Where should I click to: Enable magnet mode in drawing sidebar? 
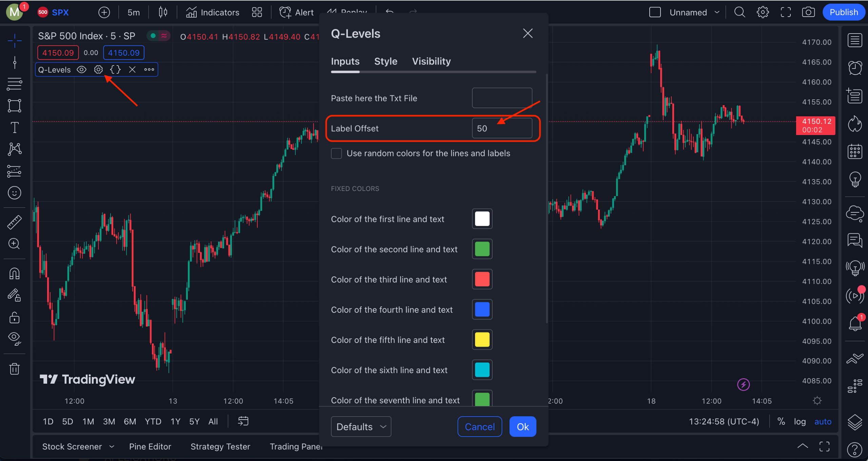point(14,273)
